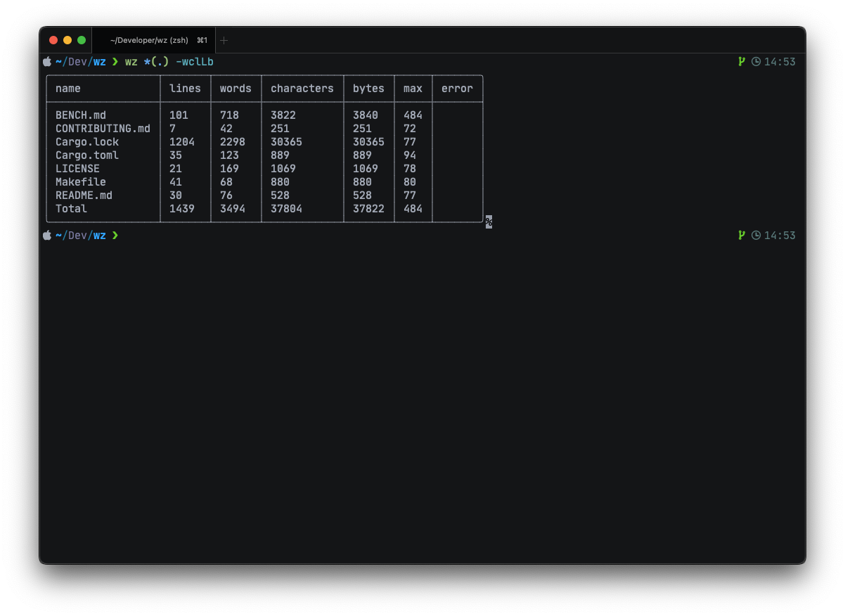
Task: Click the max value 72 for CONTRIBUTING.md
Action: (410, 129)
